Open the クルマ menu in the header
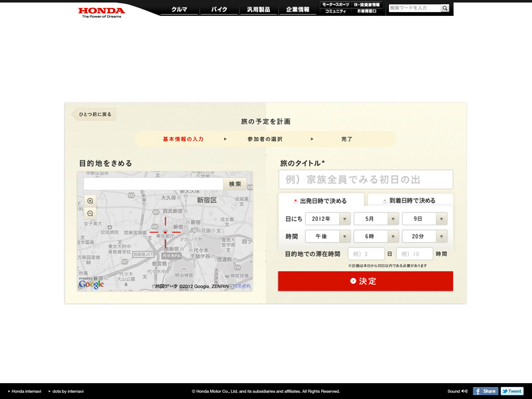This screenshot has height=399, width=532. pyautogui.click(x=179, y=9)
